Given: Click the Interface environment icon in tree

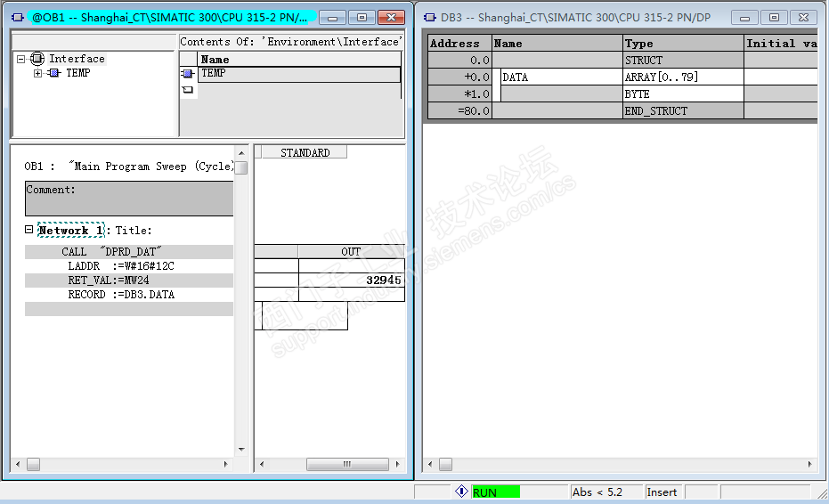Looking at the screenshot, I should (x=37, y=59).
